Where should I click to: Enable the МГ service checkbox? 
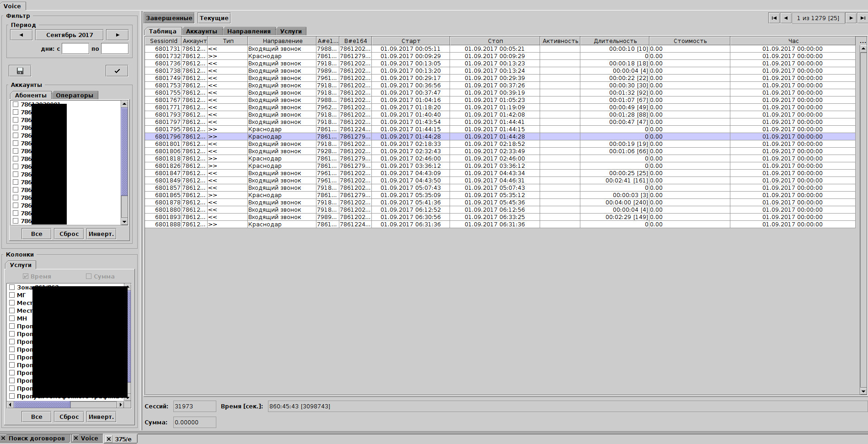[12, 295]
